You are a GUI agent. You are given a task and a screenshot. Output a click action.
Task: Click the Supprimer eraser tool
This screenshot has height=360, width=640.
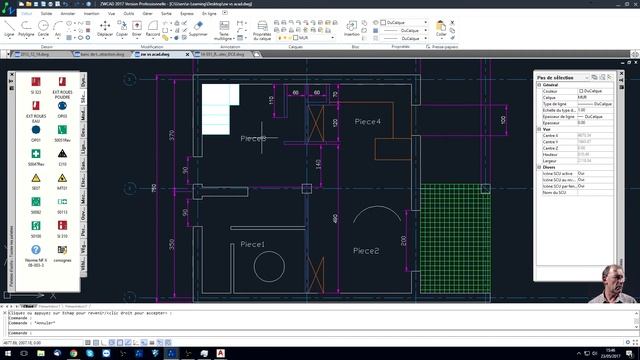click(x=198, y=29)
